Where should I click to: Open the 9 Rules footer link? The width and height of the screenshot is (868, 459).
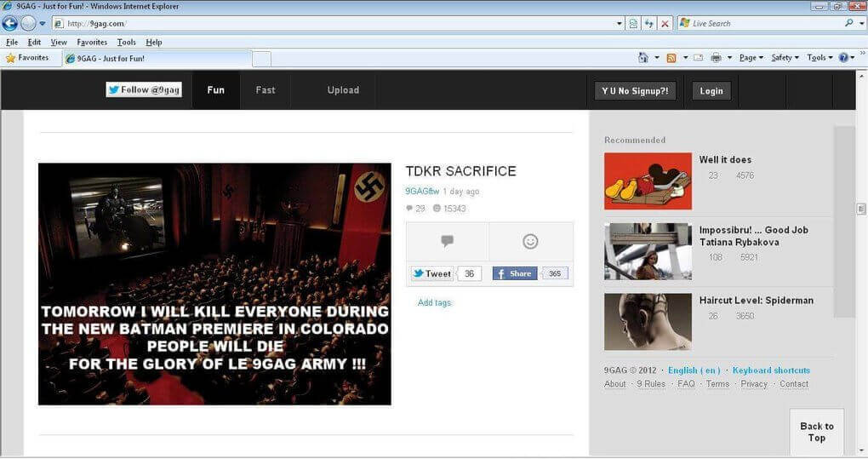tap(651, 384)
